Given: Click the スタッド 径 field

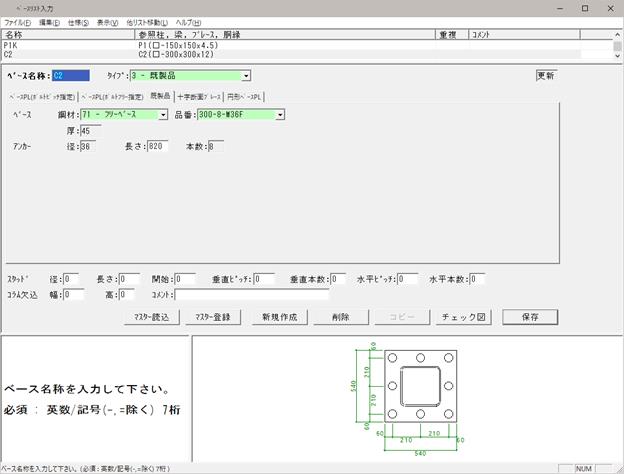Looking at the screenshot, I should point(71,279).
